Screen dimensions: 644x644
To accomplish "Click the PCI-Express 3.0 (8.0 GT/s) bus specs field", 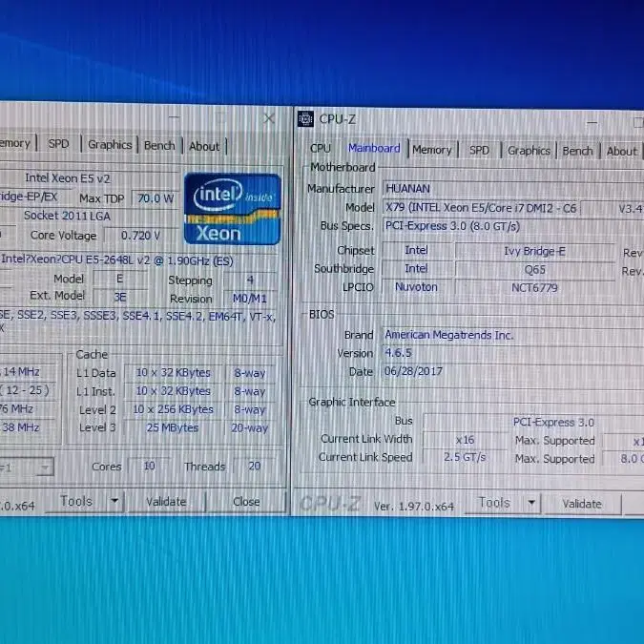I will coord(513,226).
